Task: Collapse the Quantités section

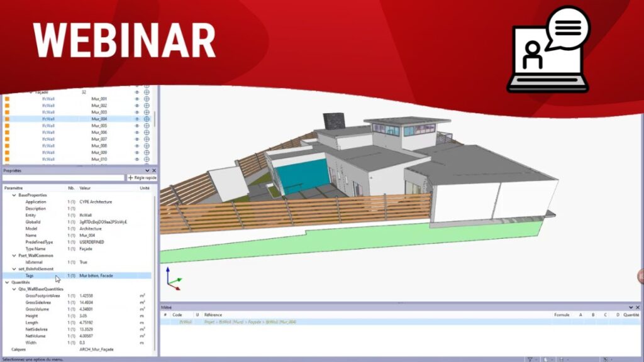Action: tap(8, 282)
